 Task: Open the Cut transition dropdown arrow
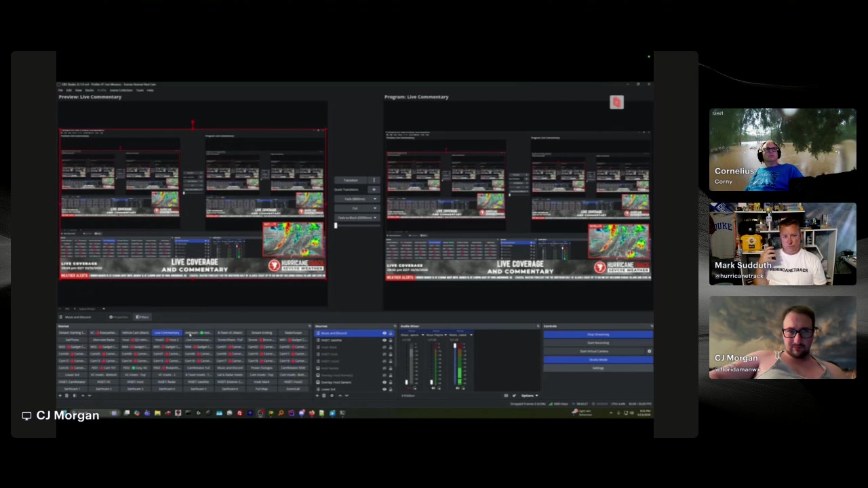(x=375, y=208)
